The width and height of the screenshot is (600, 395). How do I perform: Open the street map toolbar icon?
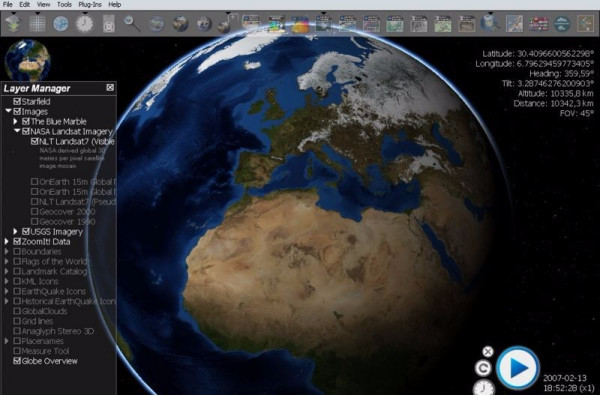[x=514, y=24]
